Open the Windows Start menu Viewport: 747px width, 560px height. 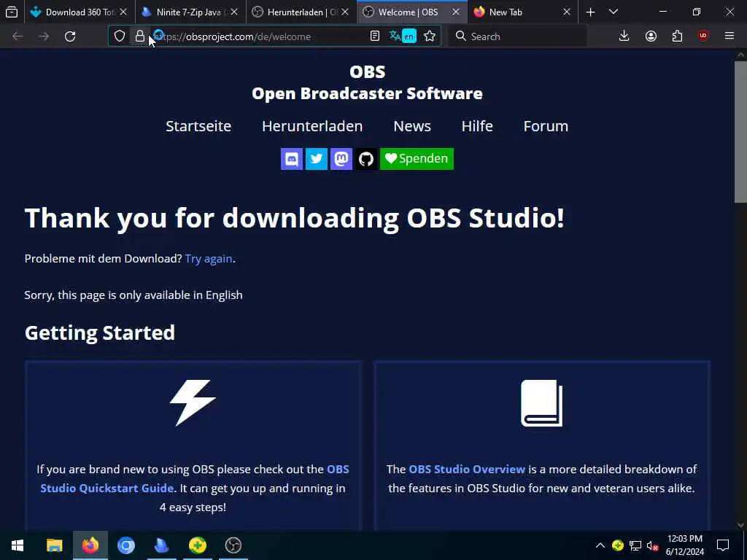pos(18,545)
